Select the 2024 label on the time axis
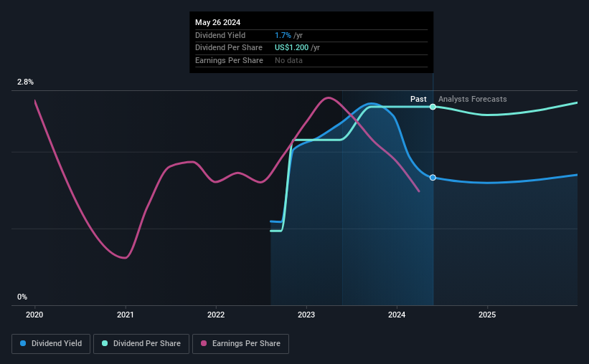The width and height of the screenshot is (589, 364). click(x=397, y=315)
